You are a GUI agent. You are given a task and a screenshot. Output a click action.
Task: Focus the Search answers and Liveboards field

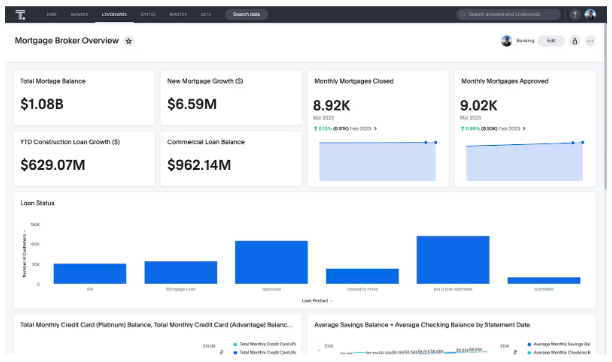508,14
